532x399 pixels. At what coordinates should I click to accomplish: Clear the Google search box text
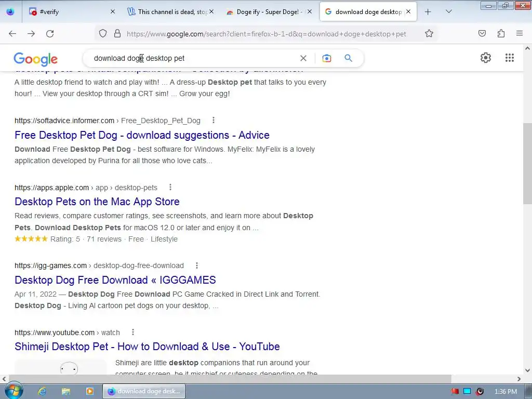pos(303,58)
